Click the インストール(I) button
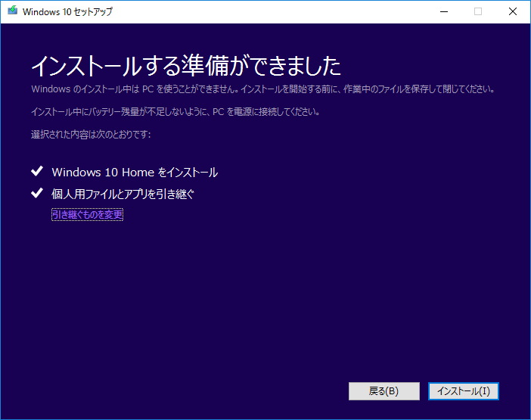This screenshot has height=420, width=531. coord(463,391)
